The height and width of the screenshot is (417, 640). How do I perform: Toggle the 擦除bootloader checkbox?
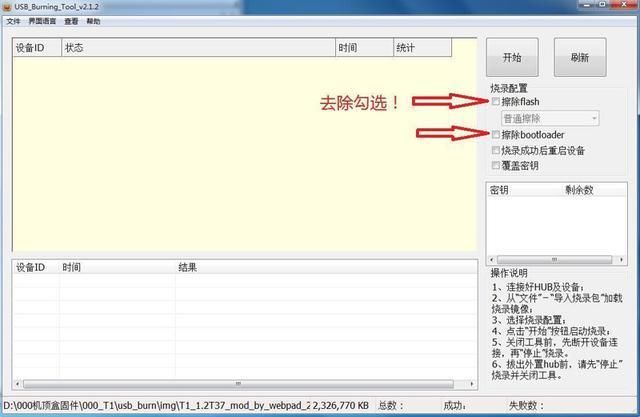click(496, 134)
